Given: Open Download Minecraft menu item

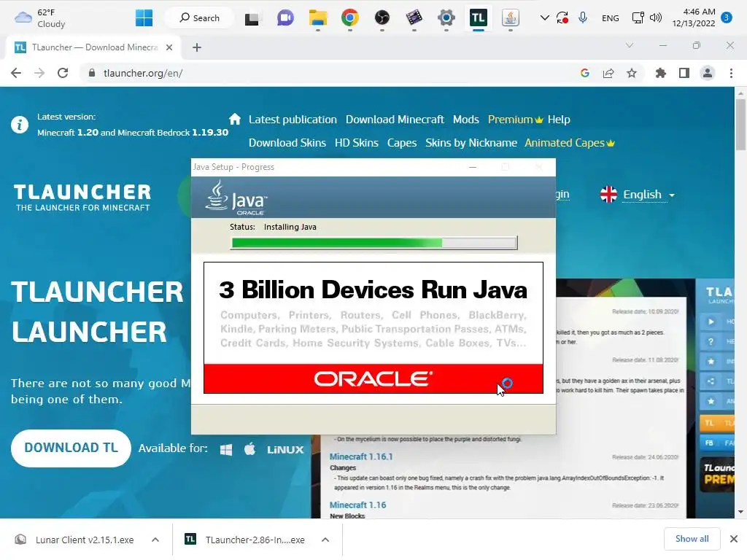Looking at the screenshot, I should [x=395, y=120].
